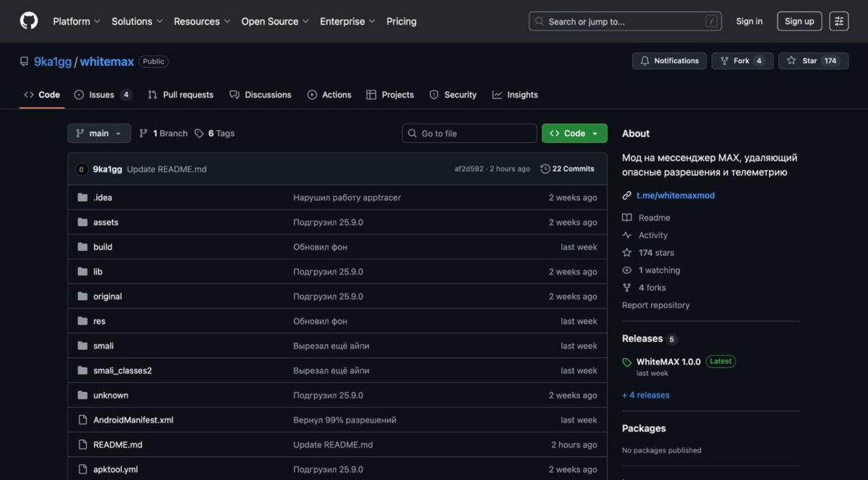This screenshot has height=480, width=868.
Task: Click the unknown folder icon
Action: pyautogui.click(x=82, y=395)
